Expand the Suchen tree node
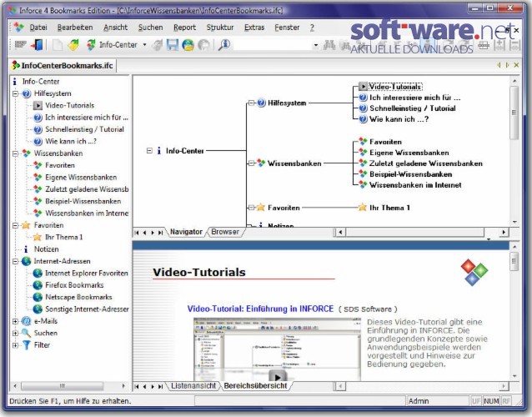 click(x=15, y=334)
